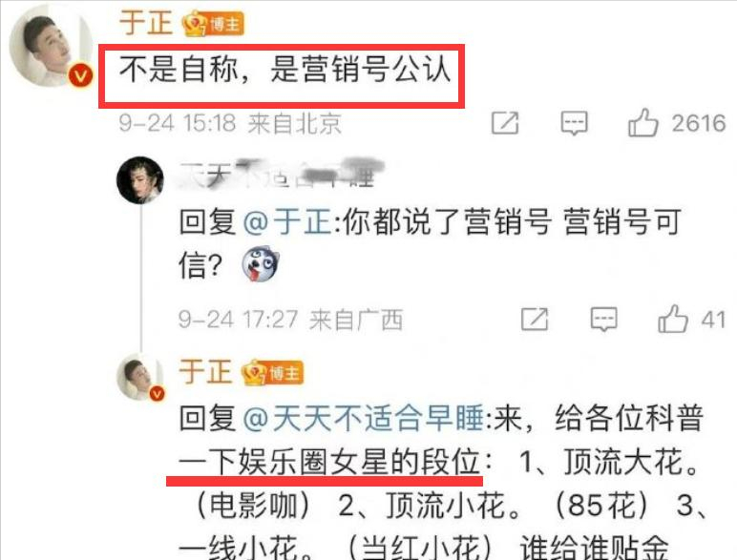This screenshot has width=737, height=560.
Task: Click the share icon on 于正's top comment
Action: coord(505,124)
